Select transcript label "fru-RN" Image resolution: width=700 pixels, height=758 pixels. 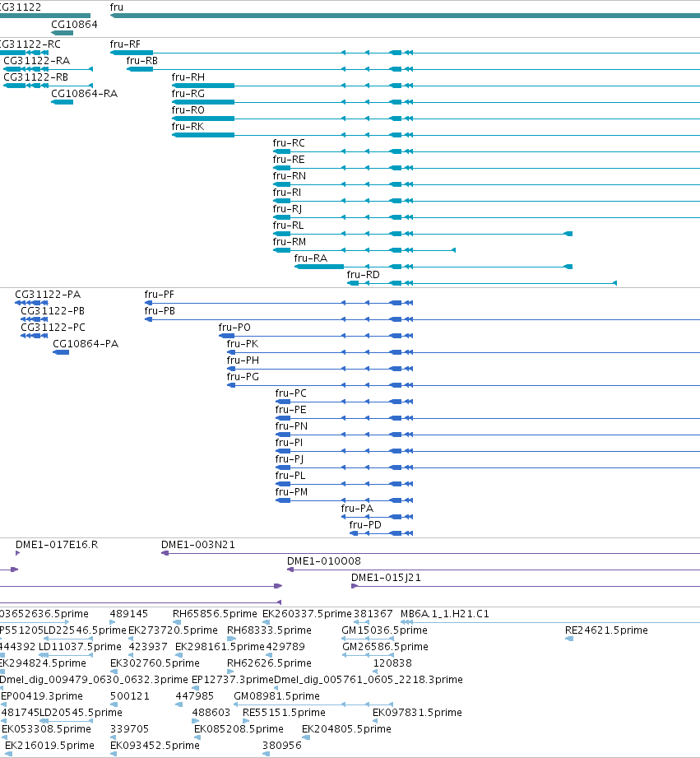[x=290, y=175]
